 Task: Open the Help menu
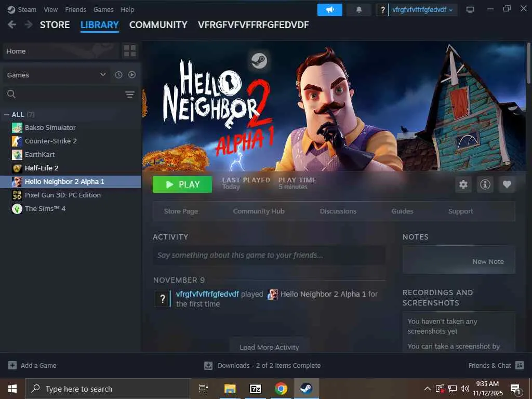[127, 9]
